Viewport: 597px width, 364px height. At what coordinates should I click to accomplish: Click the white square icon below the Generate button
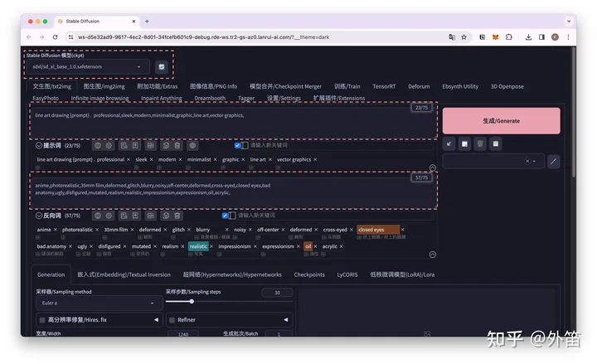464,144
